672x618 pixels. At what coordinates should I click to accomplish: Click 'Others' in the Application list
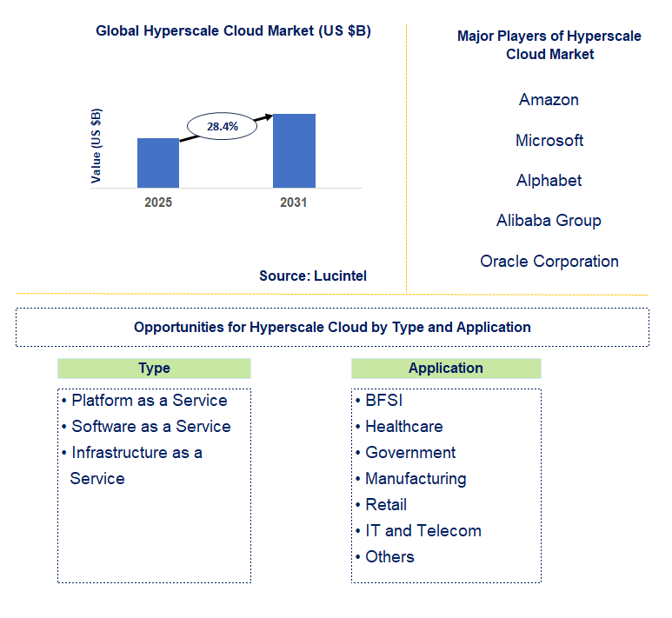[x=385, y=556]
